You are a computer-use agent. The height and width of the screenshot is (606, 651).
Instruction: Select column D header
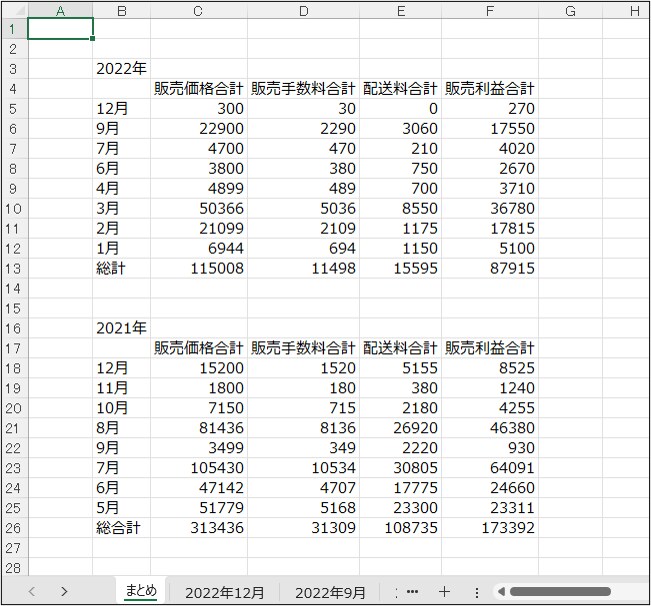(303, 11)
